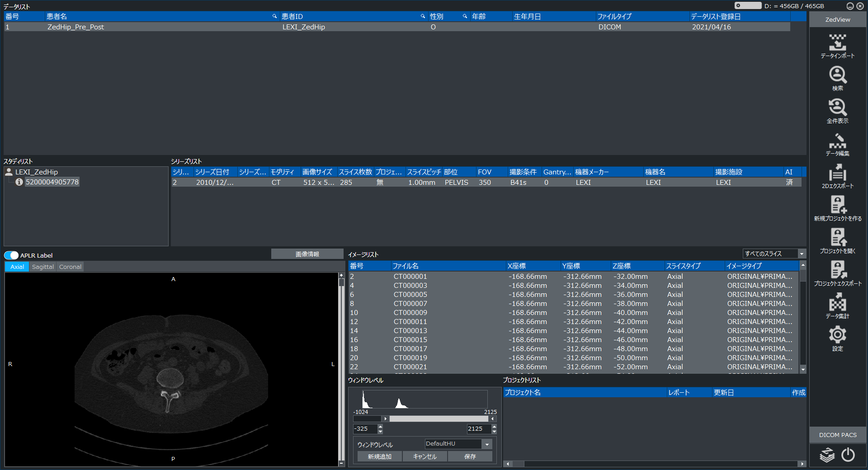Switch to the Sagittal view tab
The width and height of the screenshot is (868, 470).
[x=43, y=267]
